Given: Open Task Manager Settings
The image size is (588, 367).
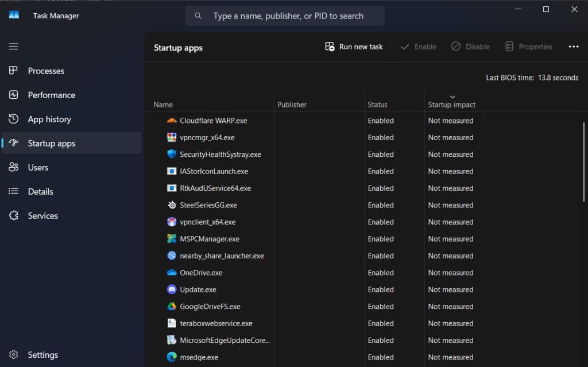Looking at the screenshot, I should pyautogui.click(x=42, y=355).
